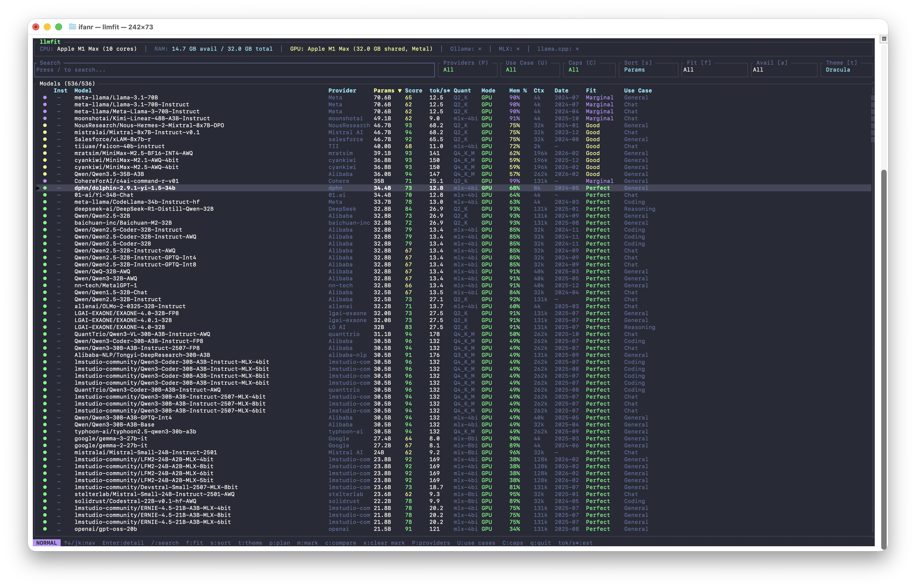The height and width of the screenshot is (588, 916).
Task: Click the green status dot for openai/gpt-oss-20b
Action: 45,529
